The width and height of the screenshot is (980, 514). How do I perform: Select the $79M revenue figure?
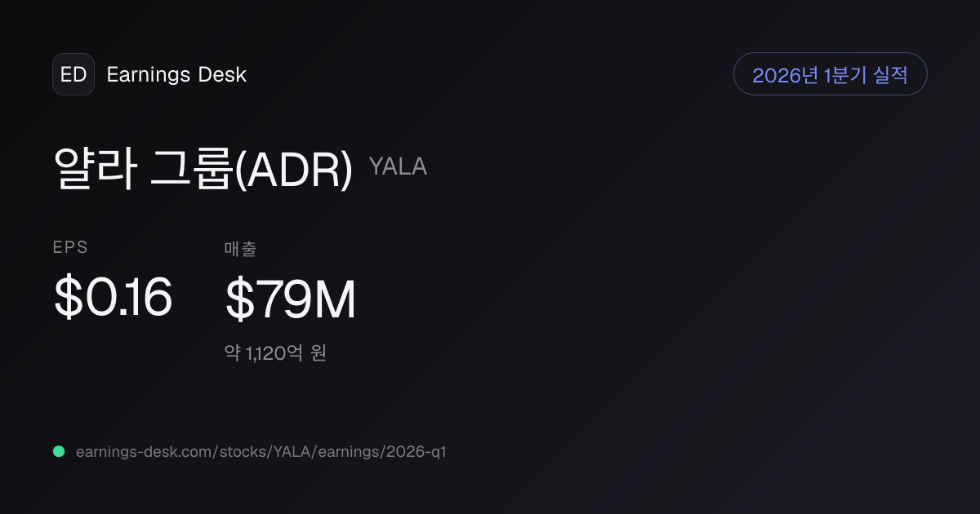pos(291,300)
